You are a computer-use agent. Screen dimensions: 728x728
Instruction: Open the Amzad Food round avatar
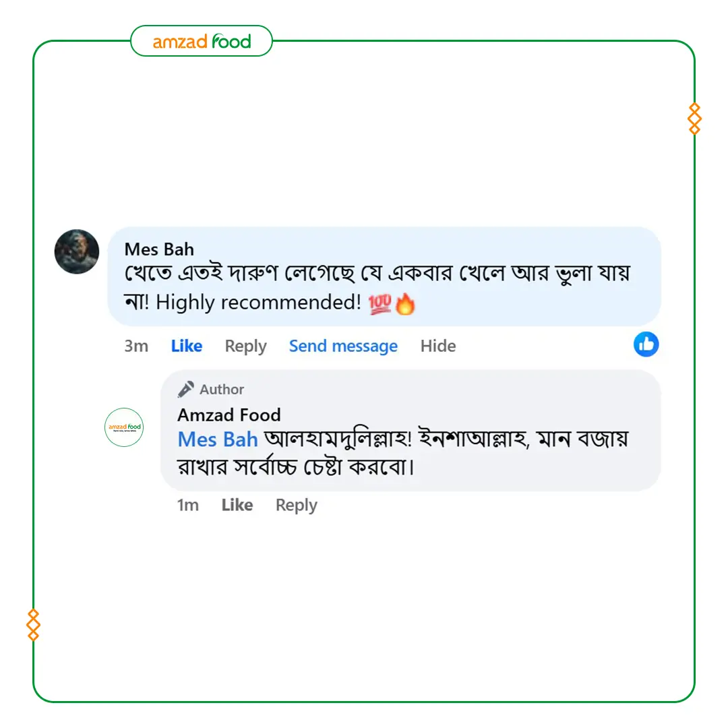pyautogui.click(x=124, y=427)
